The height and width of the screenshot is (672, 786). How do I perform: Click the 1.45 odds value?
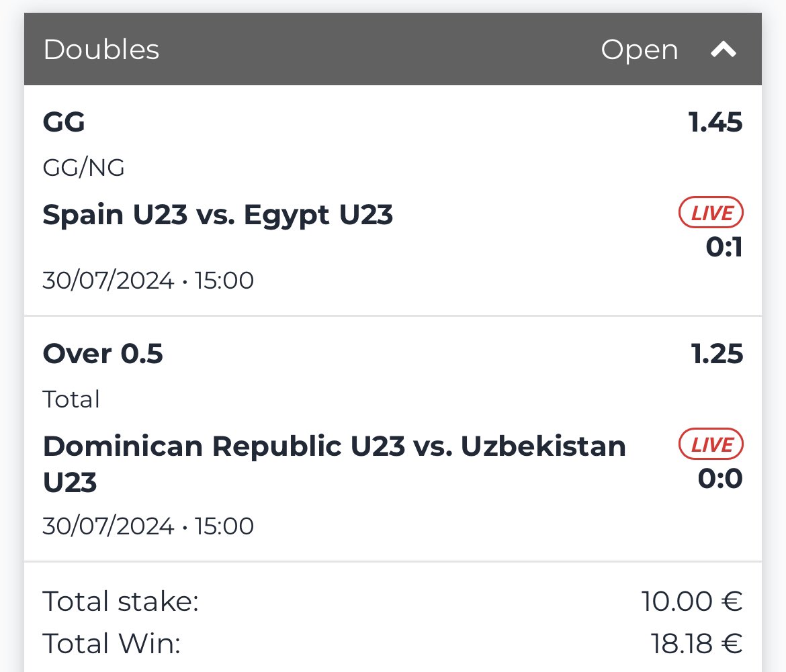715,123
